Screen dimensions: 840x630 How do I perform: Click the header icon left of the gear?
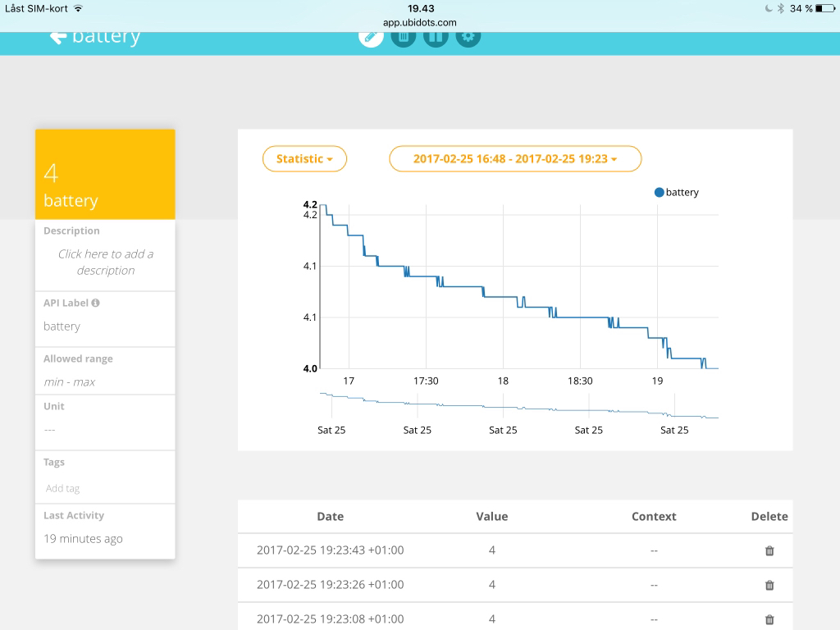436,37
